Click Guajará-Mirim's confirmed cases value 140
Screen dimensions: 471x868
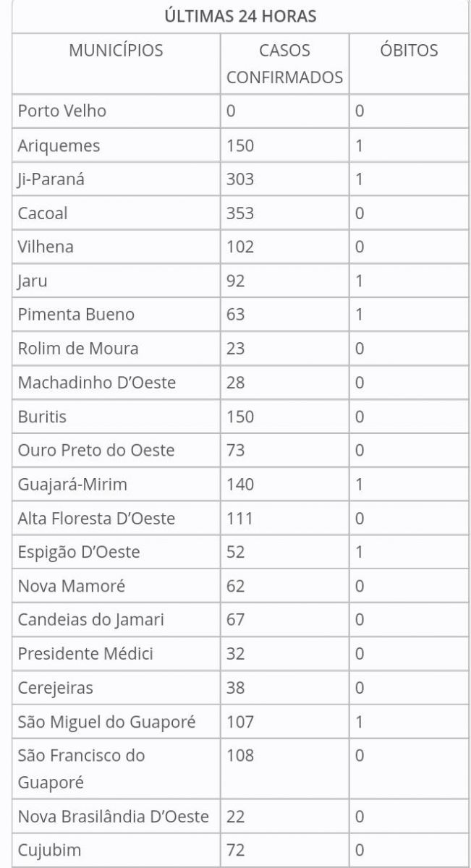240,484
